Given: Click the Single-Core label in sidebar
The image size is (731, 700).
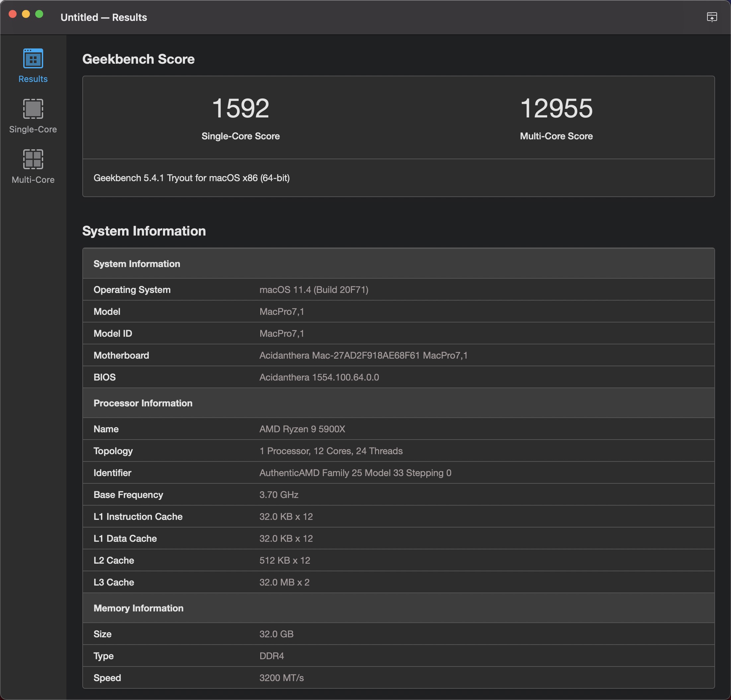Looking at the screenshot, I should point(33,129).
